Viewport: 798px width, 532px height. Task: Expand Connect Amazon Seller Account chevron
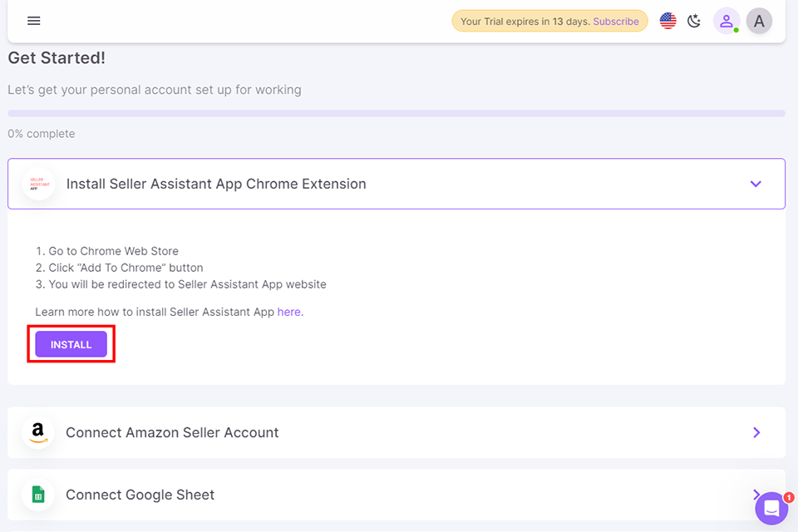coord(756,432)
